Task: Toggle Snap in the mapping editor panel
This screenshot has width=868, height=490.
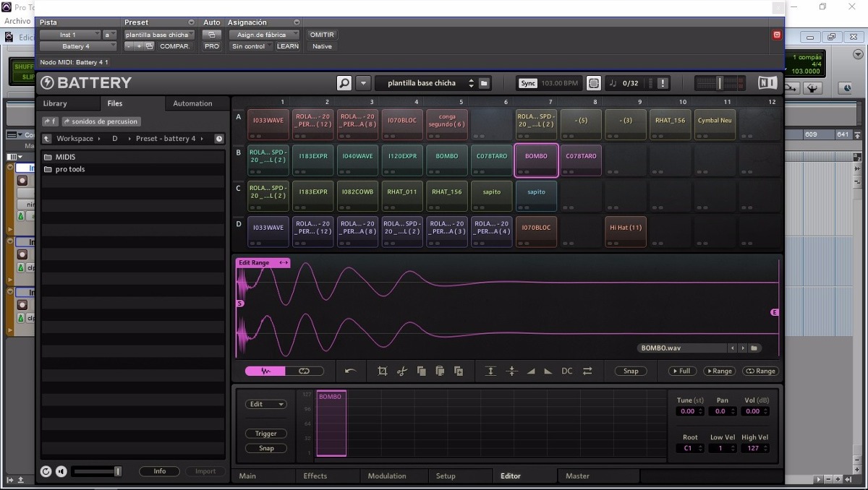Action: coord(266,448)
